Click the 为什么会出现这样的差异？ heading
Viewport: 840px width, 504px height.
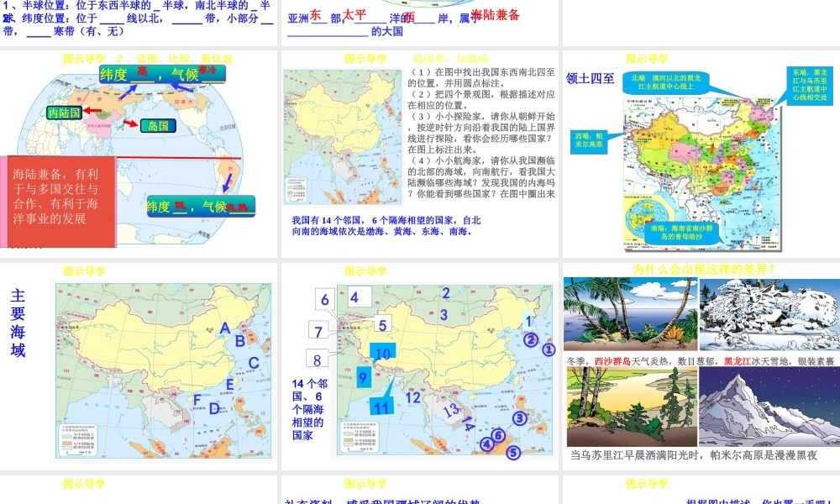703,270
